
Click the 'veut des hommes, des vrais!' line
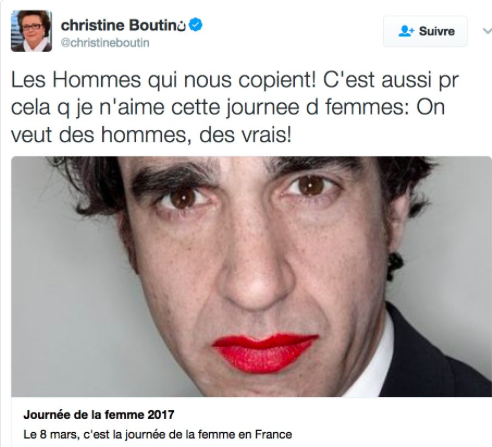click(152, 135)
